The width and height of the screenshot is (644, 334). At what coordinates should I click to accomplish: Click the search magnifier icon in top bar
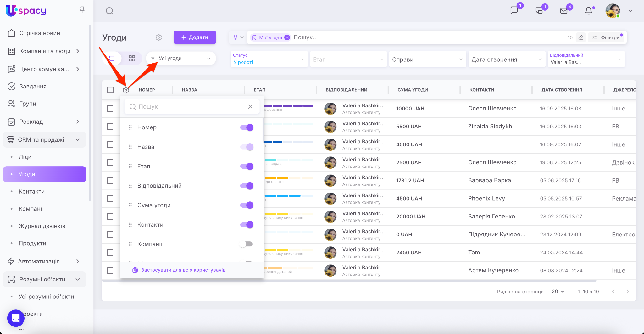pos(109,11)
